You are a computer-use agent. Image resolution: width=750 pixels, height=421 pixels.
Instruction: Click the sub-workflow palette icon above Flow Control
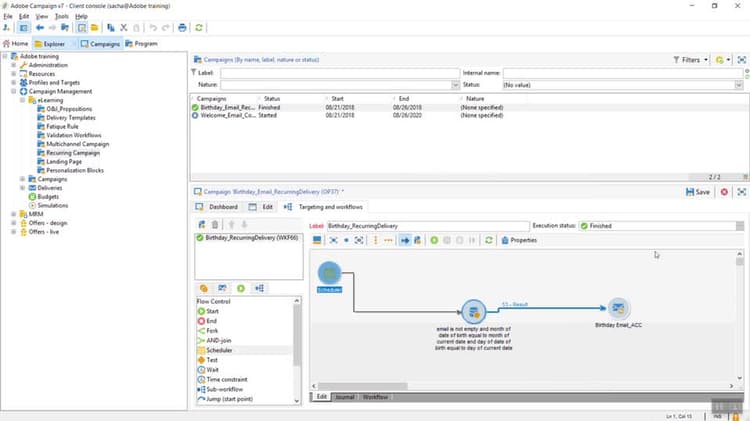pyautogui.click(x=259, y=288)
